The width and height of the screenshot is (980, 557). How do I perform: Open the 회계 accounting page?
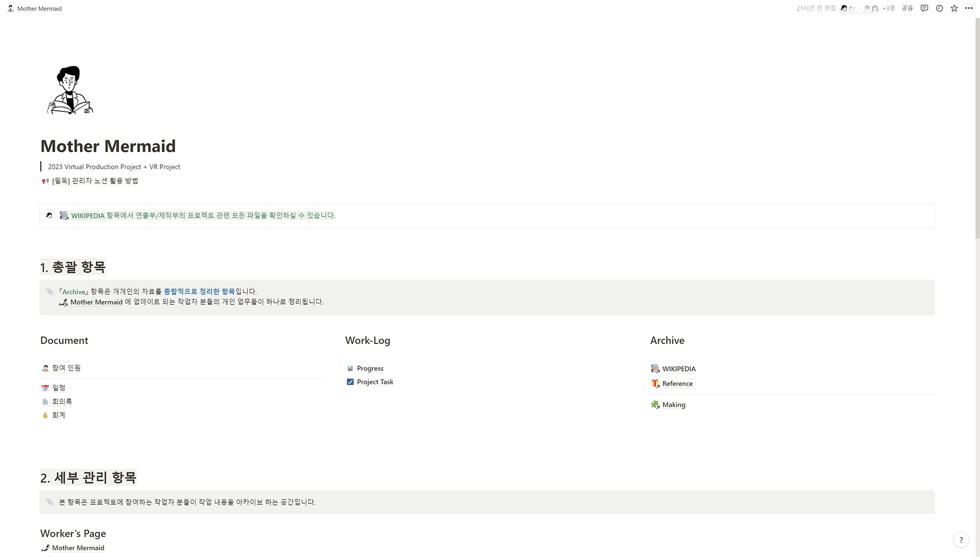[x=58, y=415]
